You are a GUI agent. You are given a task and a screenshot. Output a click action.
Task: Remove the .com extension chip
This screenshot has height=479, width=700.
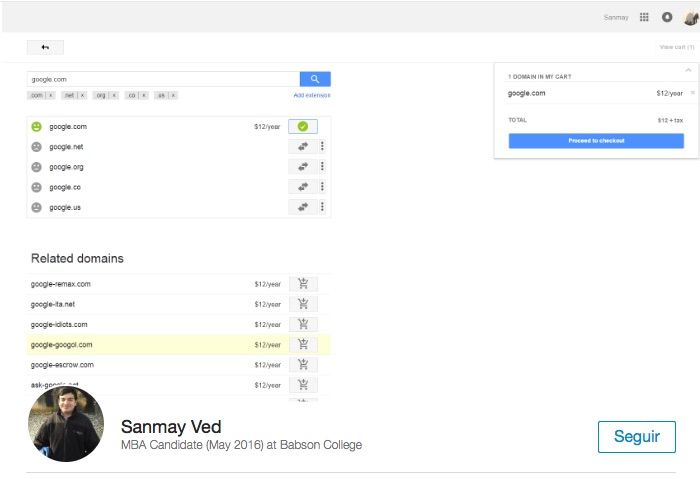[x=51, y=95]
